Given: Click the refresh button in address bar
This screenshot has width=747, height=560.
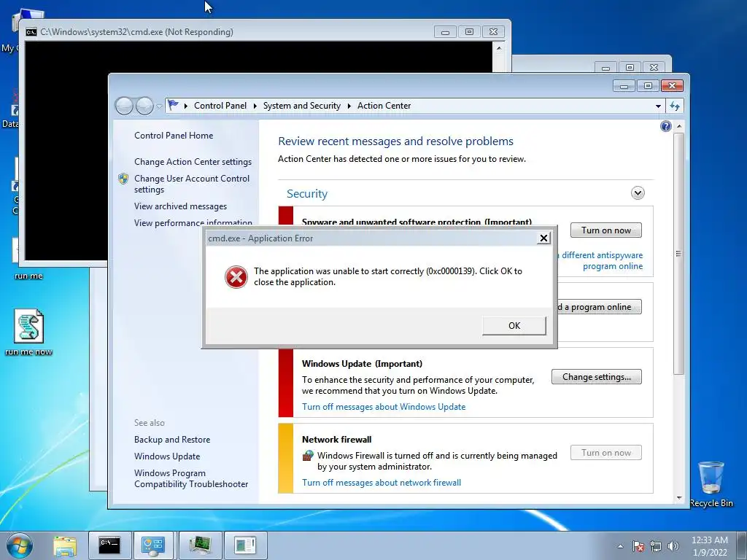Looking at the screenshot, I should click(x=675, y=106).
